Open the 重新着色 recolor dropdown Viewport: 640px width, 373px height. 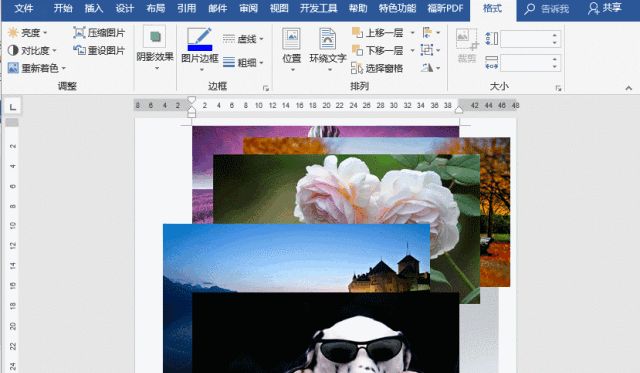point(37,68)
